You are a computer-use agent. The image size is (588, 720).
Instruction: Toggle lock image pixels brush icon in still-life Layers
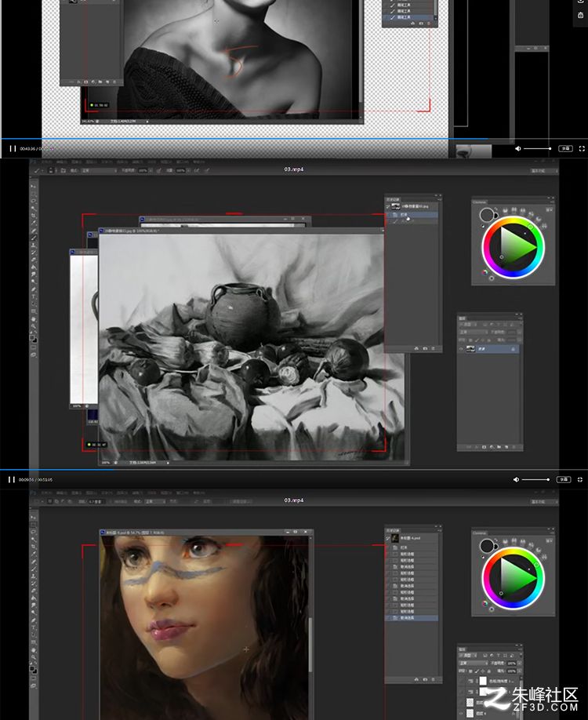point(477,340)
